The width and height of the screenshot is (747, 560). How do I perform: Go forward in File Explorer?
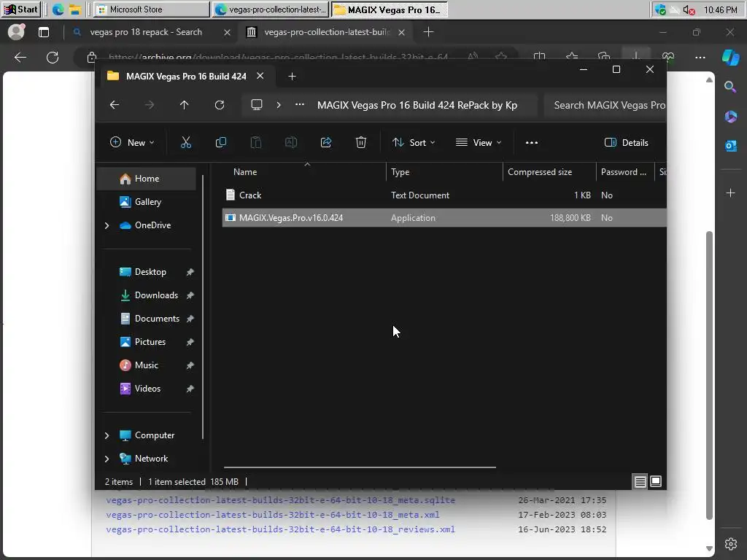click(150, 105)
